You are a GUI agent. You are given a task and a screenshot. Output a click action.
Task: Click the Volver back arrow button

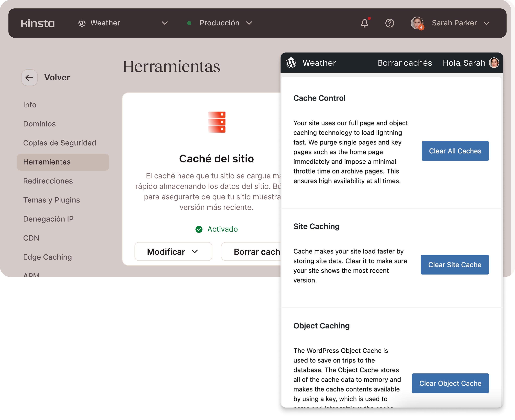coord(30,78)
